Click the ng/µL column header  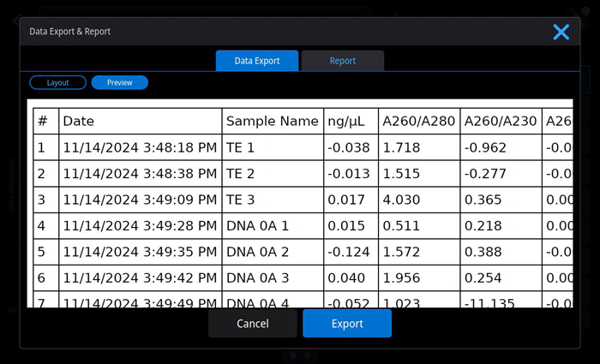point(351,122)
